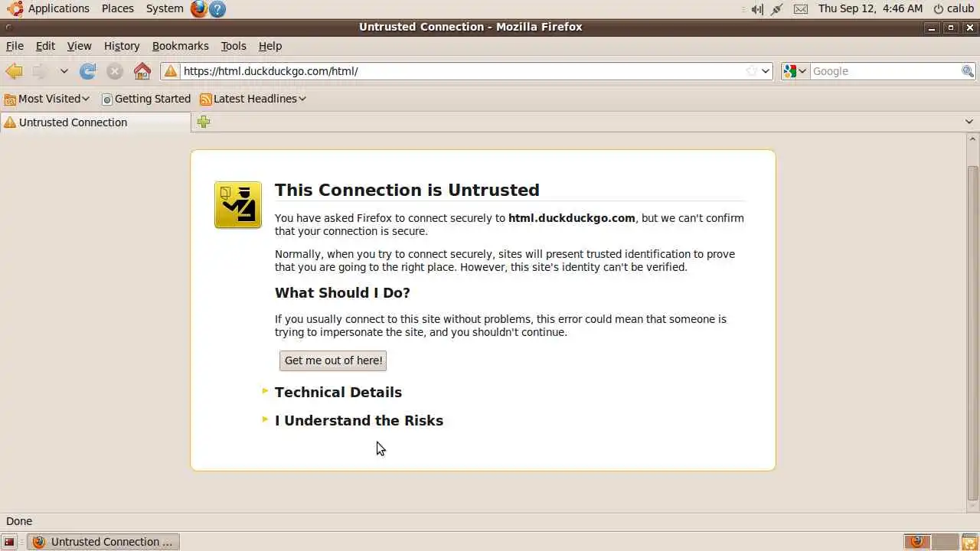Open the mail envelope indicator
The height and width of the screenshot is (551, 980).
click(800, 9)
